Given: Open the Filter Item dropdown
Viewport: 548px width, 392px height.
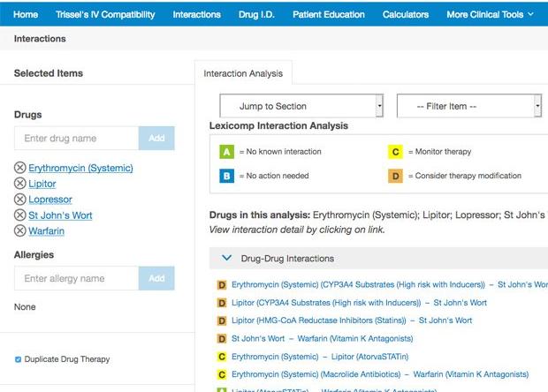Looking at the screenshot, I should tap(468, 107).
